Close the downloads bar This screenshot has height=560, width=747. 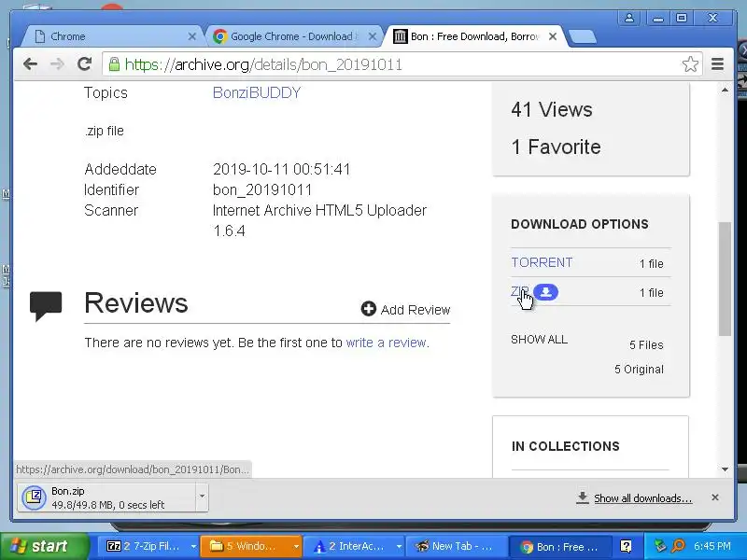coord(714,497)
